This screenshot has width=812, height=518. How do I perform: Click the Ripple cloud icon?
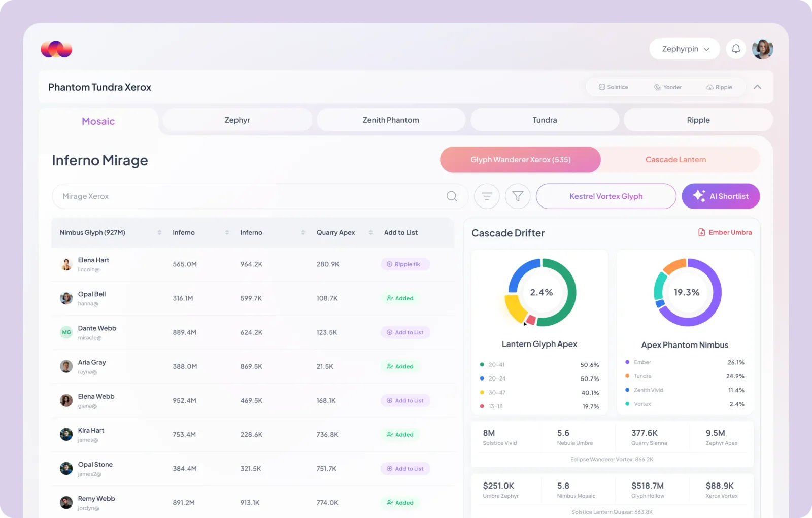(x=709, y=87)
